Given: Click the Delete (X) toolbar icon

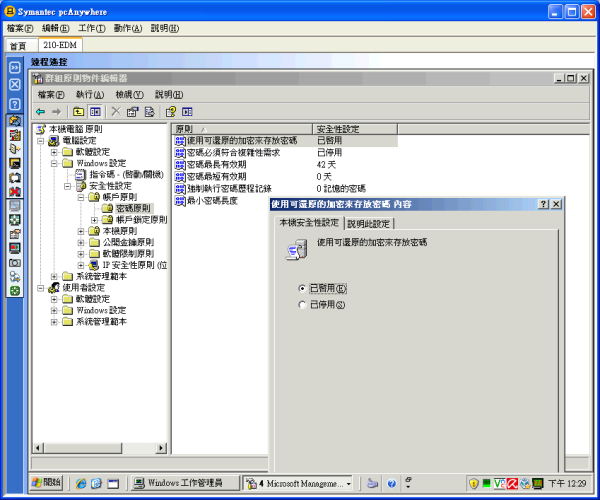Looking at the screenshot, I should pos(117,111).
